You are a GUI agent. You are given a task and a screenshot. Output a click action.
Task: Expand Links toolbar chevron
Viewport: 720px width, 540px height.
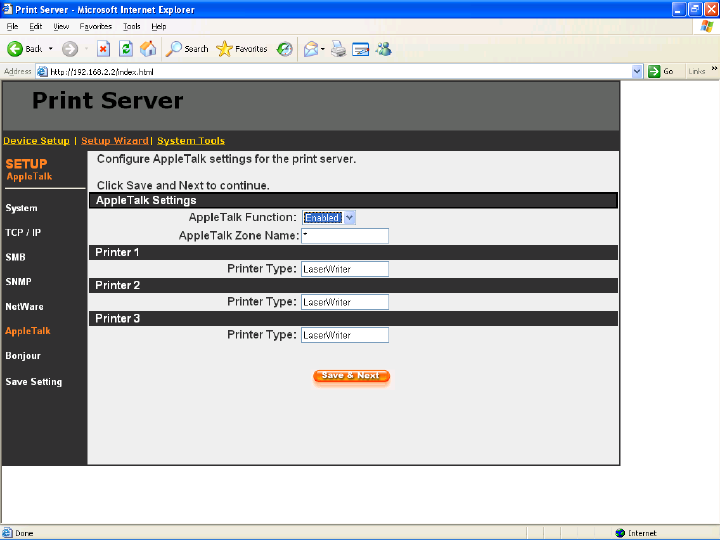[714, 69]
